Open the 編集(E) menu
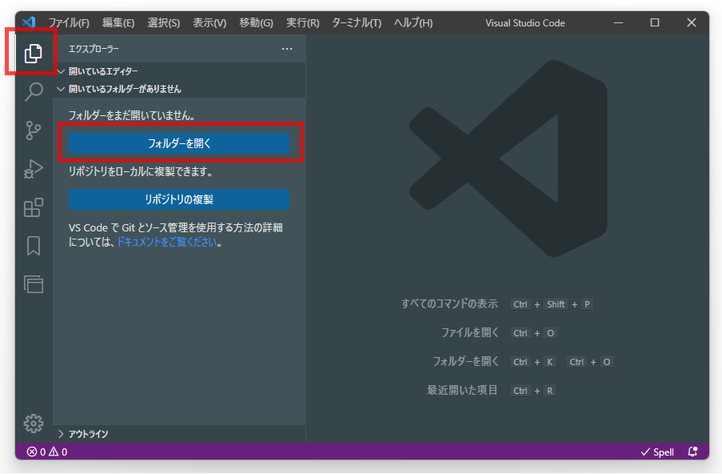Viewport: 722px width, 474px height. click(x=118, y=23)
